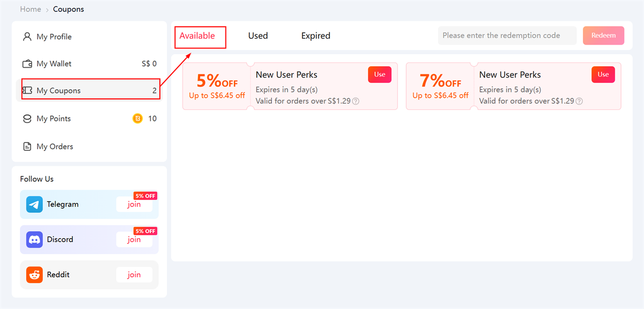Click the Redeem button
This screenshot has height=309, width=644.
point(604,35)
